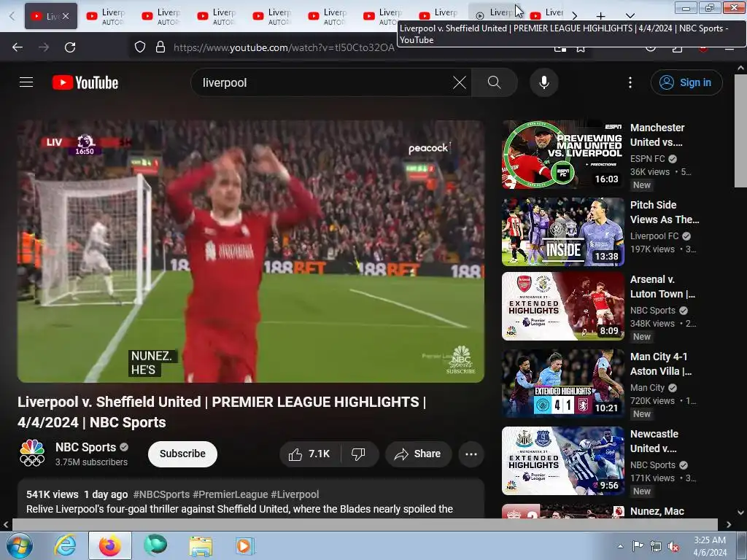Start voice search with the microphone icon
This screenshot has height=560, width=747.
(x=543, y=82)
